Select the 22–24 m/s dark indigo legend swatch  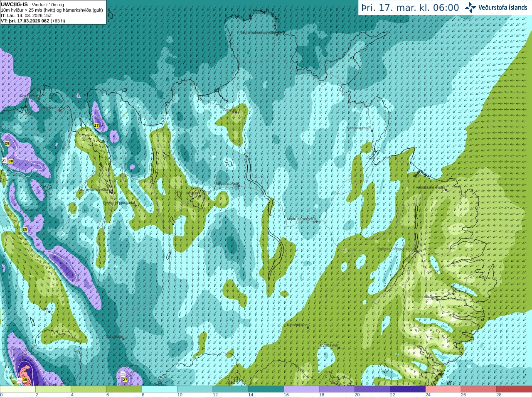click(x=408, y=389)
